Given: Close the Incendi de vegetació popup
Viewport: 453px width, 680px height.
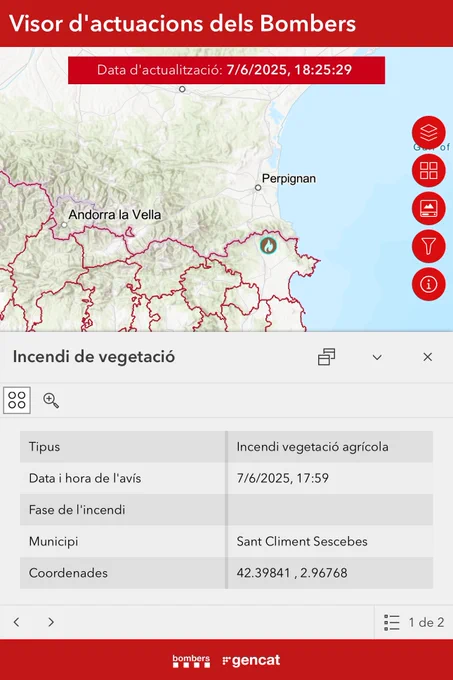Looking at the screenshot, I should point(427,357).
